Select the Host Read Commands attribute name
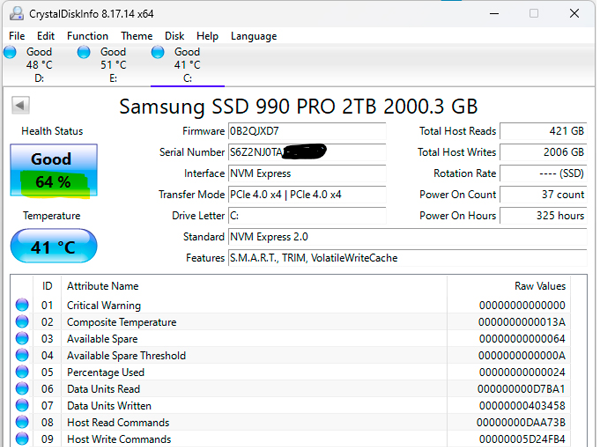 118,422
